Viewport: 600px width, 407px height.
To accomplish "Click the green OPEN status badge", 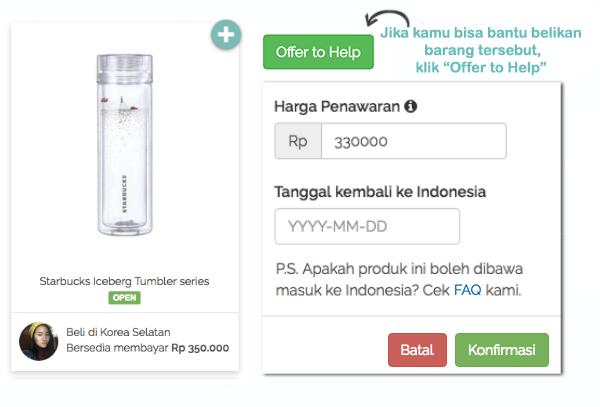I will 124,298.
